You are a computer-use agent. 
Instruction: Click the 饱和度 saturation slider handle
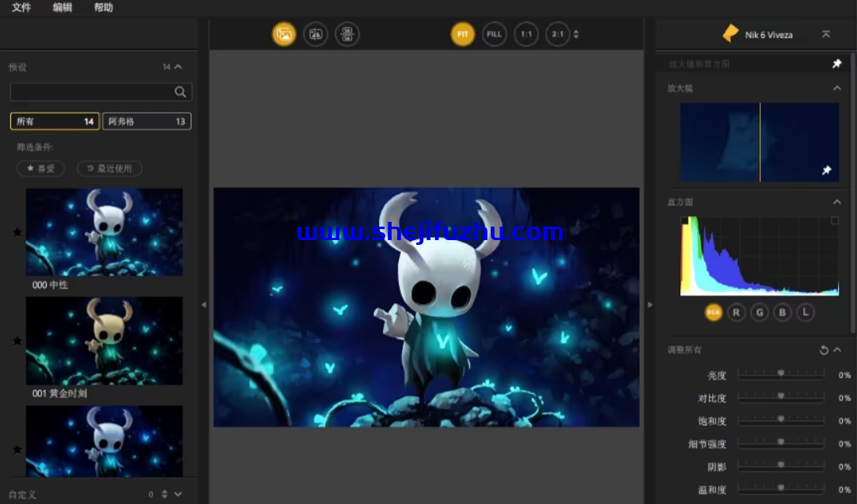coord(781,419)
